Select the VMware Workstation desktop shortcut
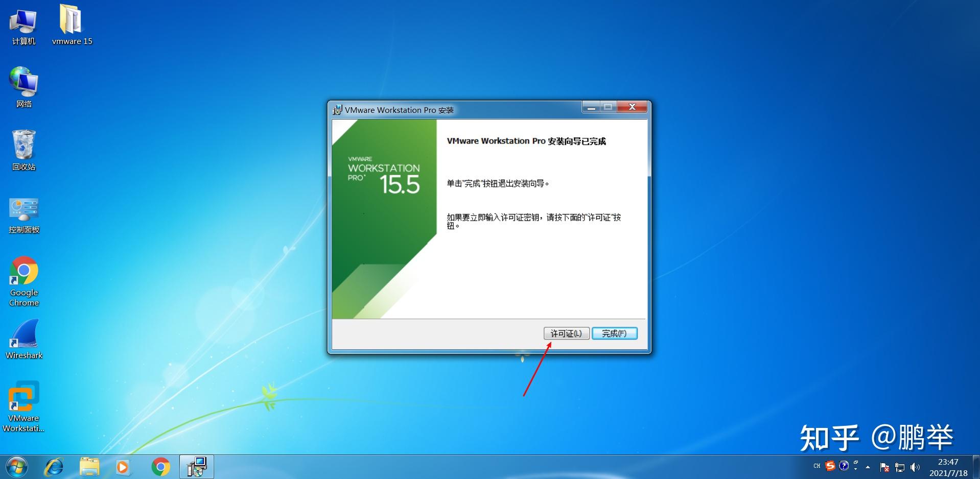Image resolution: width=980 pixels, height=479 pixels. tap(24, 407)
